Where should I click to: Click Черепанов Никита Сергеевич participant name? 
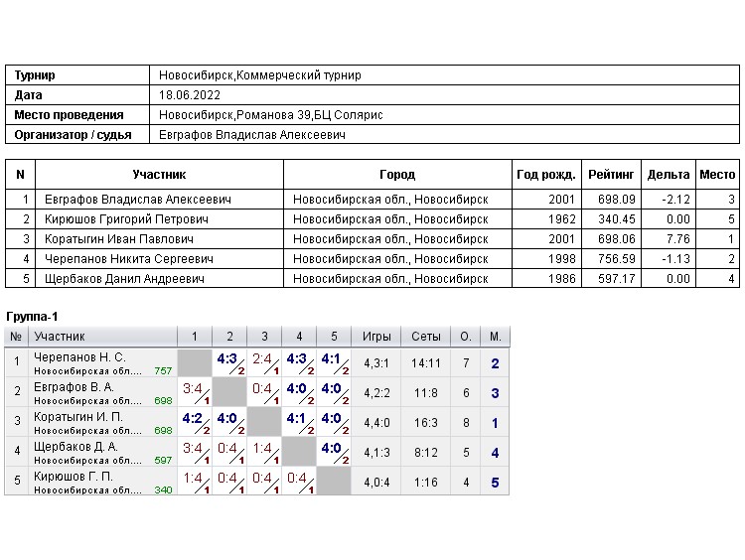coord(126,259)
